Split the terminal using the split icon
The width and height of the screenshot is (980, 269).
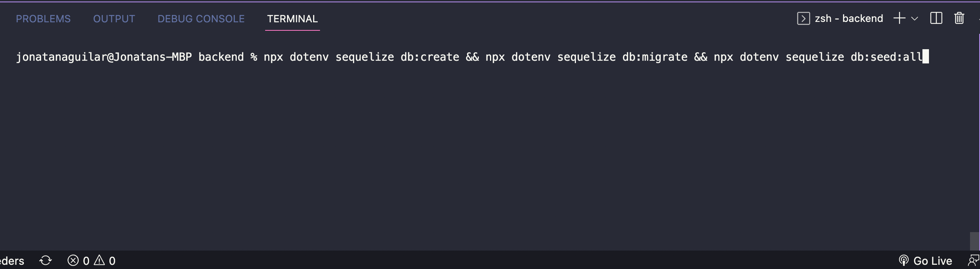(x=936, y=18)
